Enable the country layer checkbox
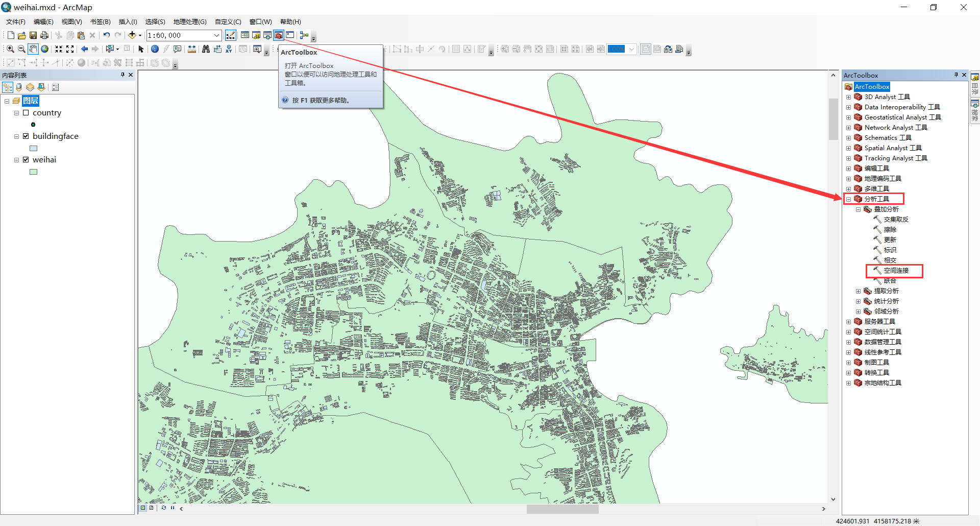Viewport: 980px width, 526px height. point(26,113)
